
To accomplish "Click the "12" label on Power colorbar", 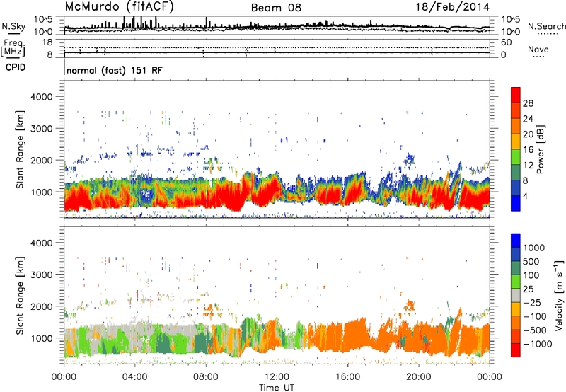I will [528, 166].
